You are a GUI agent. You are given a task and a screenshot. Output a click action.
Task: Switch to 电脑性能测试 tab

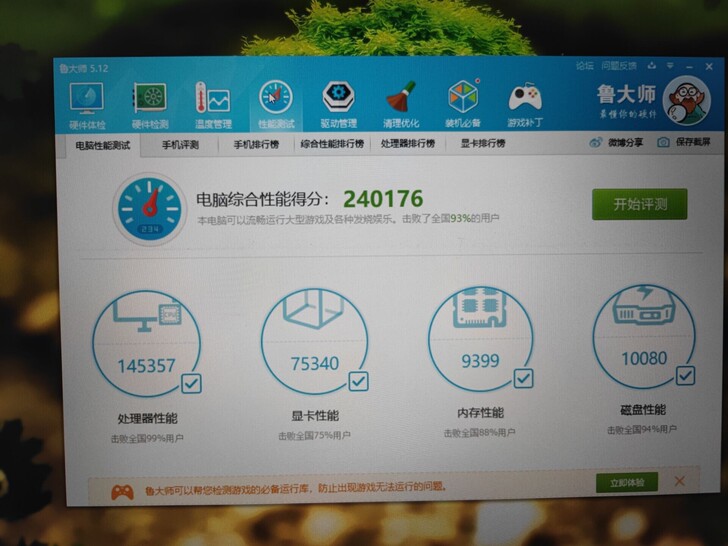point(103,146)
